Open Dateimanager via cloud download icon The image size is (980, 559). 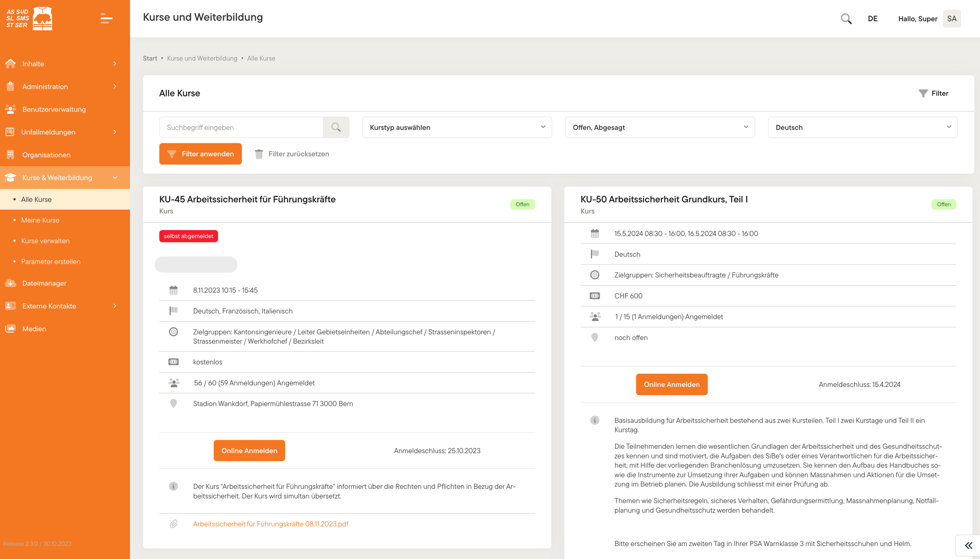point(10,283)
